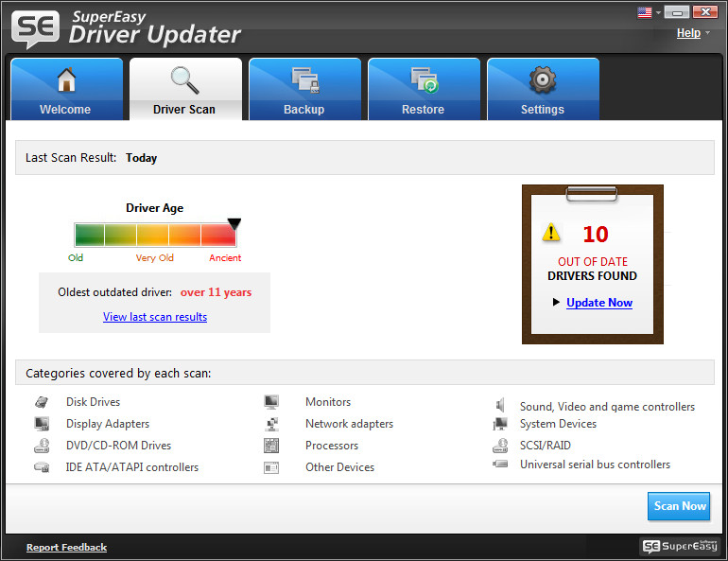This screenshot has width=728, height=561.
Task: Open the Backup tab
Action: click(305, 89)
